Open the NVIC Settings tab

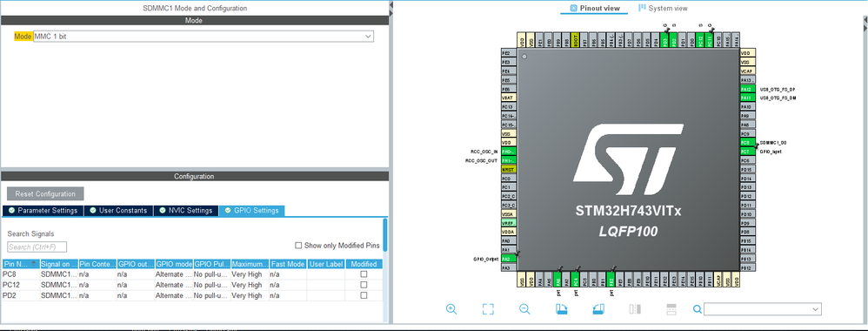pyautogui.click(x=185, y=211)
